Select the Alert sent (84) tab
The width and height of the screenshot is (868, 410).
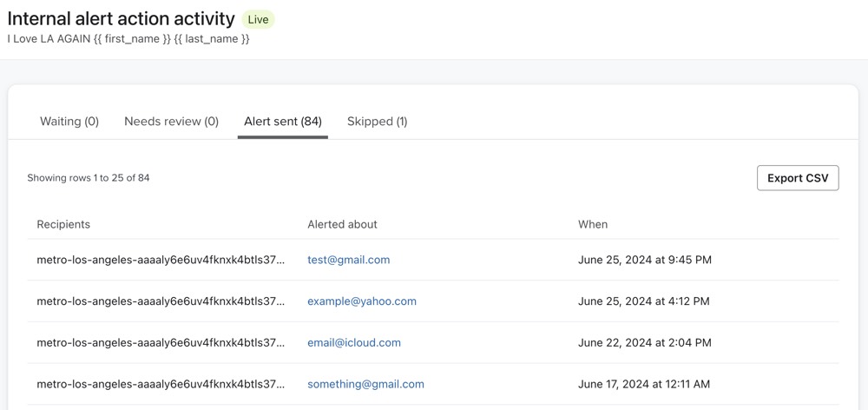point(282,122)
